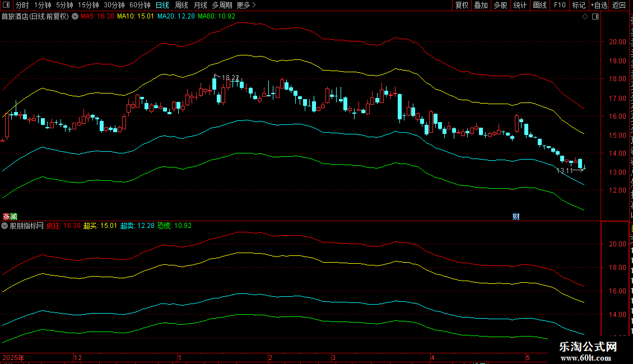Toggle the panel layout icon at top-left
The image size is (633, 364).
pos(6,5)
